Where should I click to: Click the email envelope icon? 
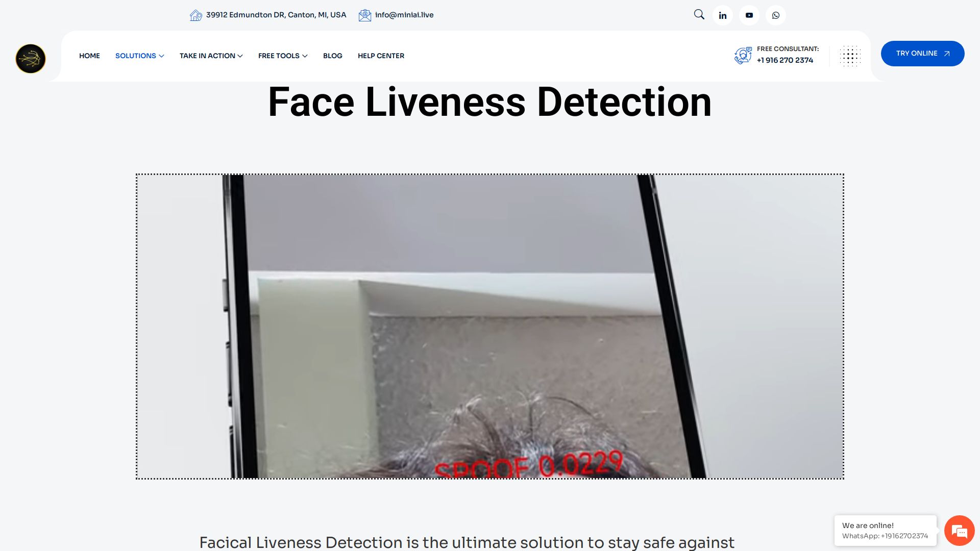click(x=364, y=15)
